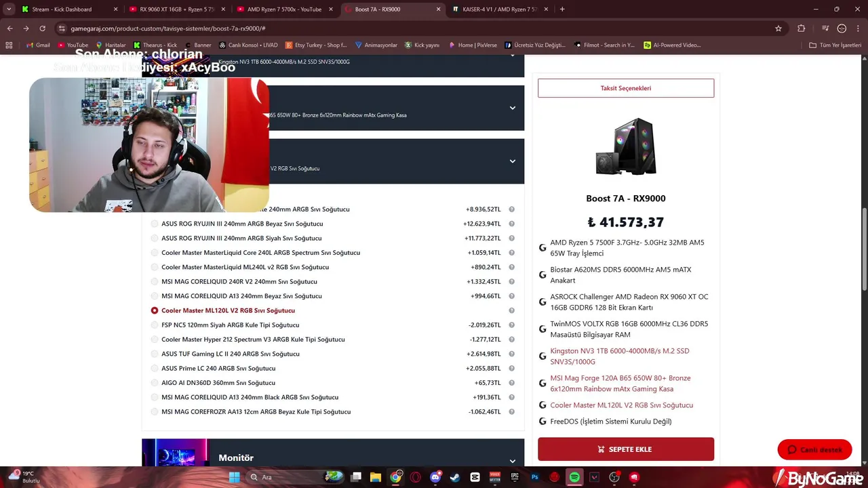
Task: Select ASUS ROG RYUJIN III Siyah cooler
Action: tap(155, 239)
